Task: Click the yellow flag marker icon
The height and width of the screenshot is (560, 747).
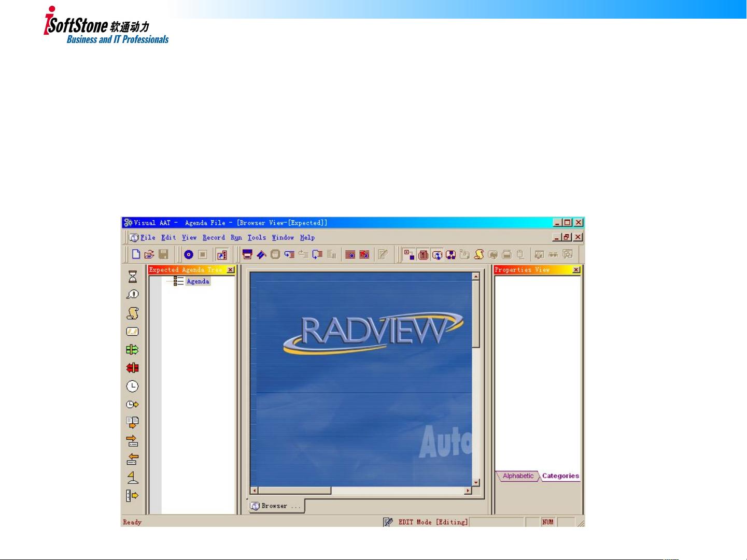Action: point(133,477)
